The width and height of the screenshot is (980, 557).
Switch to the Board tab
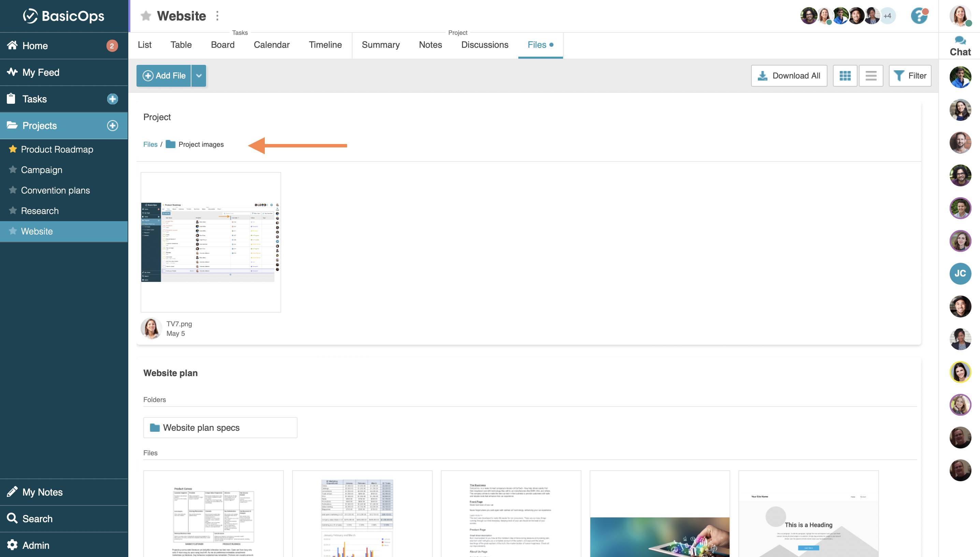222,45
